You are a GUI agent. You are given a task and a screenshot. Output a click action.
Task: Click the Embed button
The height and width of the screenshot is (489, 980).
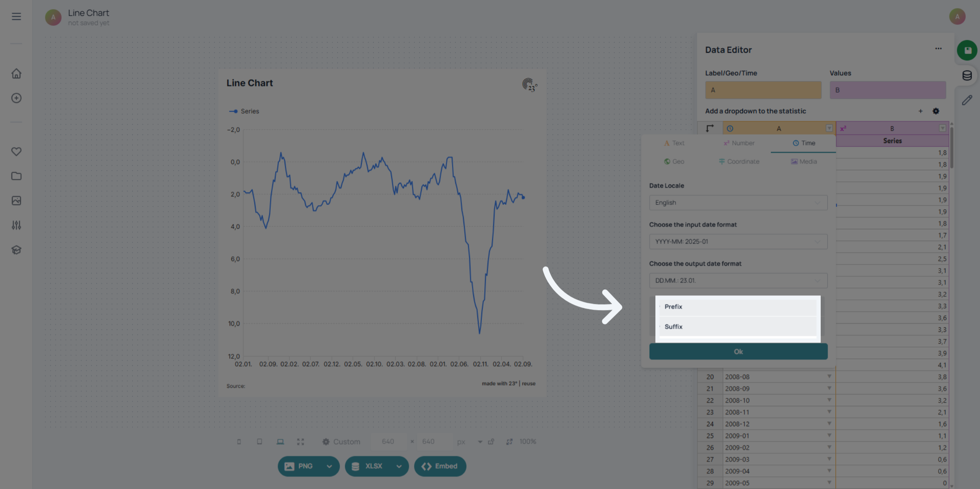[440, 466]
